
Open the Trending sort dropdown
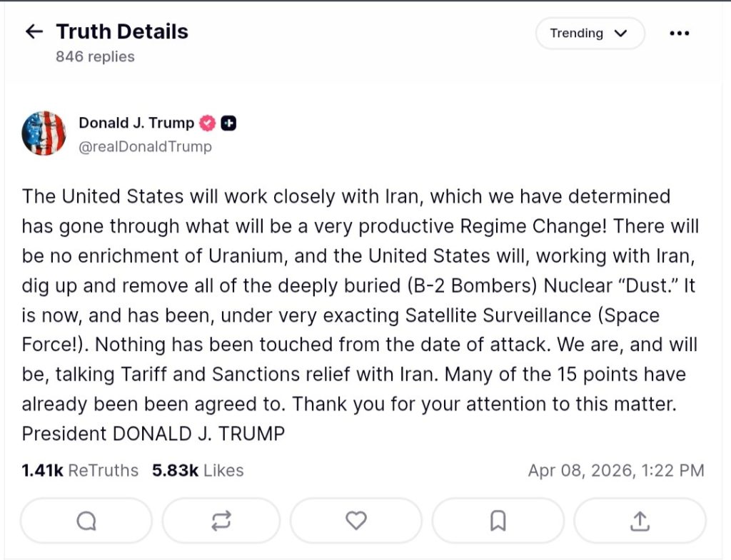coord(590,33)
